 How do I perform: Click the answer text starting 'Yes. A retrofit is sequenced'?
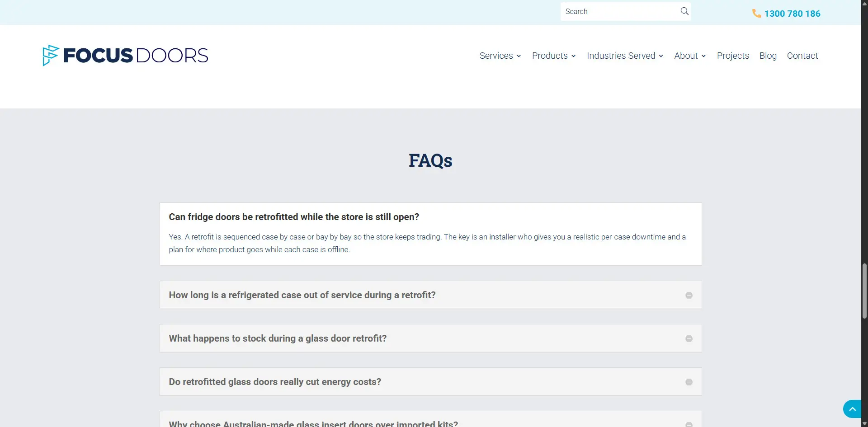427,243
